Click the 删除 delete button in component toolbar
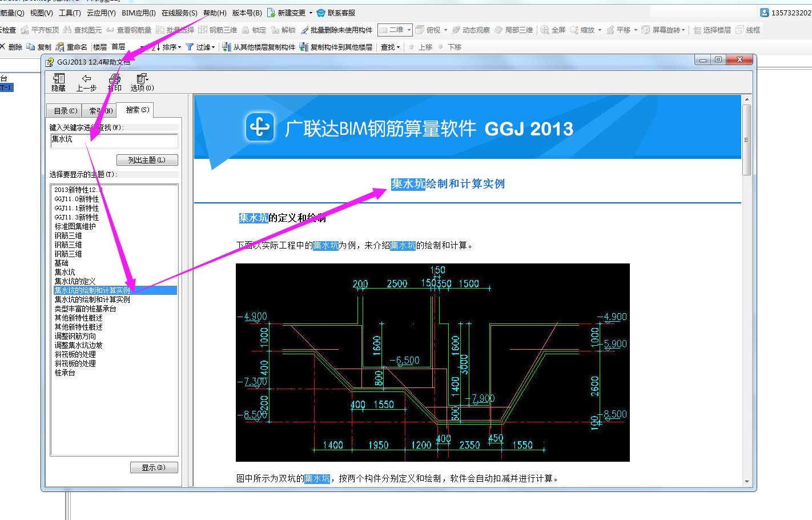The image size is (812, 520). (x=11, y=47)
